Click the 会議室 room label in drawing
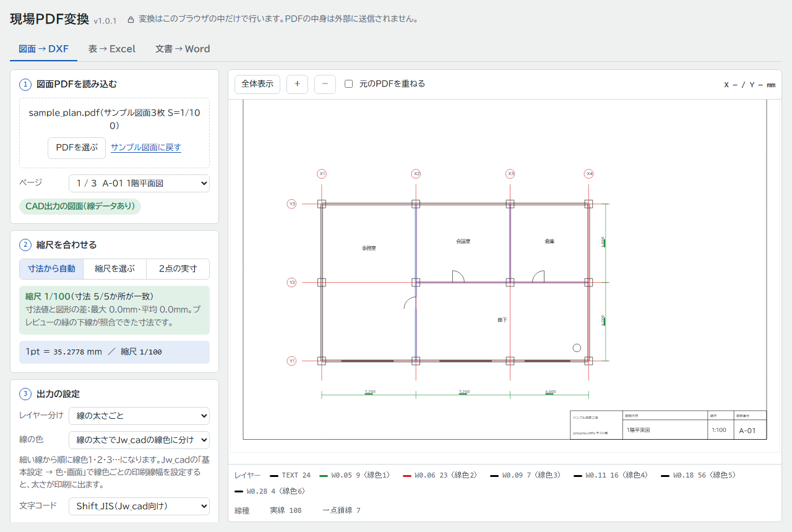This screenshot has height=532, width=792. click(x=463, y=241)
